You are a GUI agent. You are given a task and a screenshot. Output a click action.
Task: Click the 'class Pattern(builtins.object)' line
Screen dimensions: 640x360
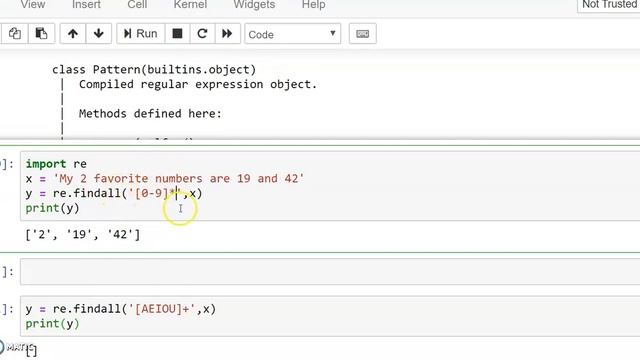[x=154, y=70]
